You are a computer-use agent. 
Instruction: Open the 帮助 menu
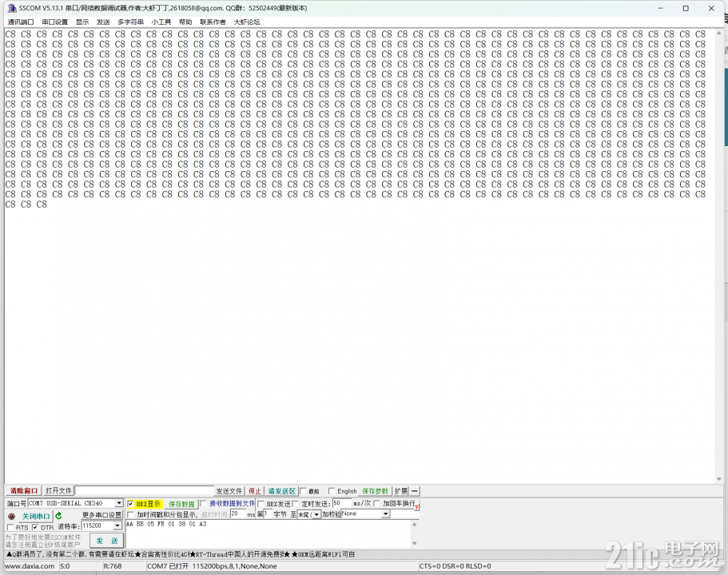coord(185,22)
